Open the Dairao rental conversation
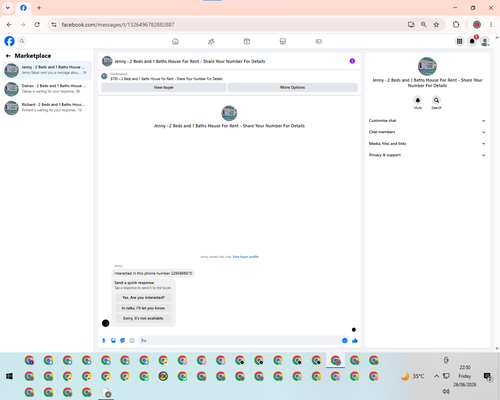The width and height of the screenshot is (500, 400). 47,89
